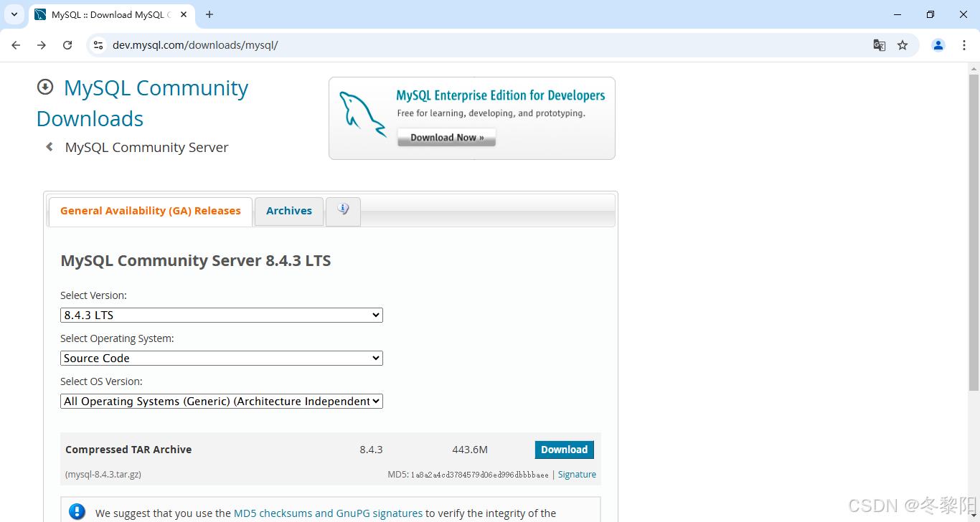Open the Chrome profile avatar

coord(938,45)
